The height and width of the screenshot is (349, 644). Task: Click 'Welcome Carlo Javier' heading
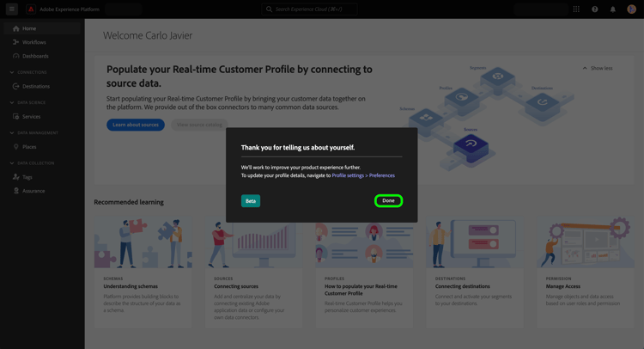click(x=148, y=36)
